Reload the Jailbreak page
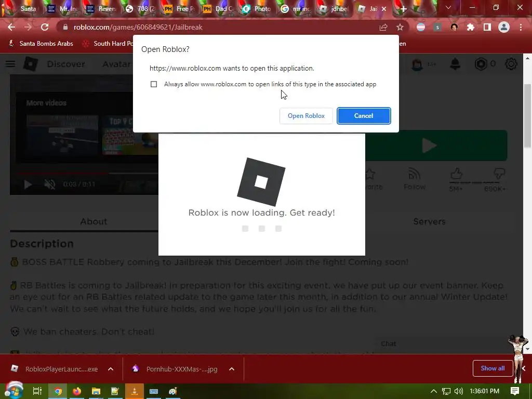532x399 pixels. [x=45, y=27]
